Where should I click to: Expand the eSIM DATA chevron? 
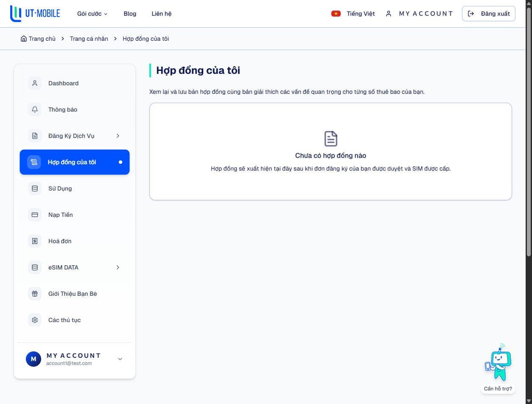[118, 267]
